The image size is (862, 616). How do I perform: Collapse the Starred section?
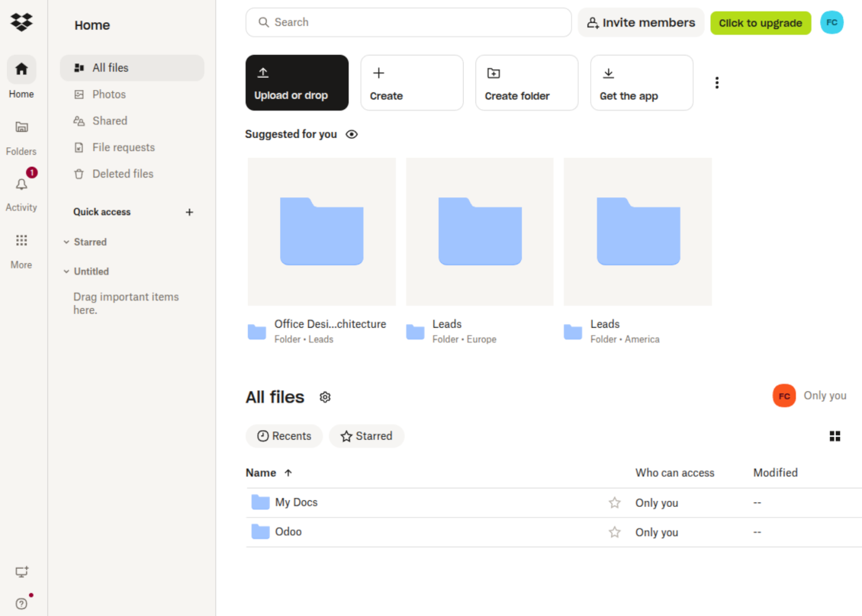[x=66, y=242]
